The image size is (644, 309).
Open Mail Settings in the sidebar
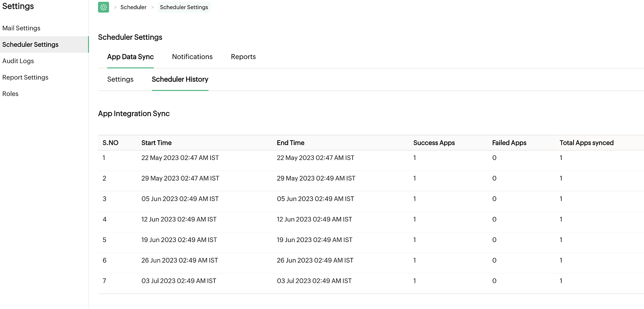[x=21, y=28]
